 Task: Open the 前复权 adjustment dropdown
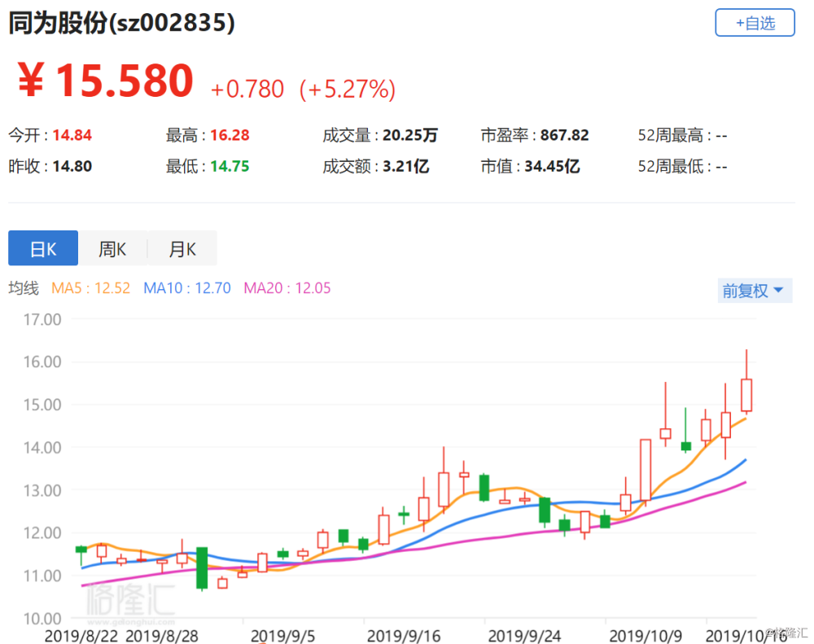tap(754, 291)
